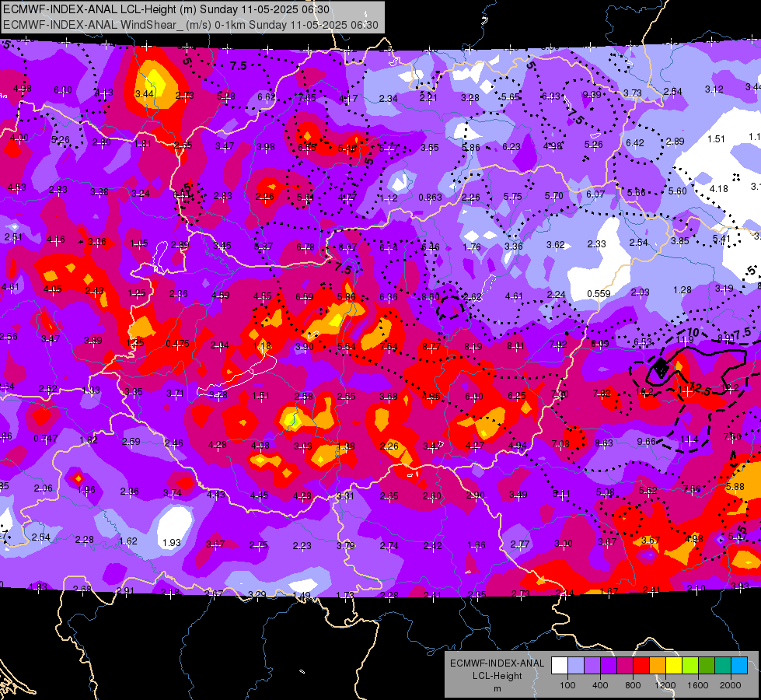Click the legend tick label 2000
This screenshot has width=761, height=700.
(x=731, y=685)
